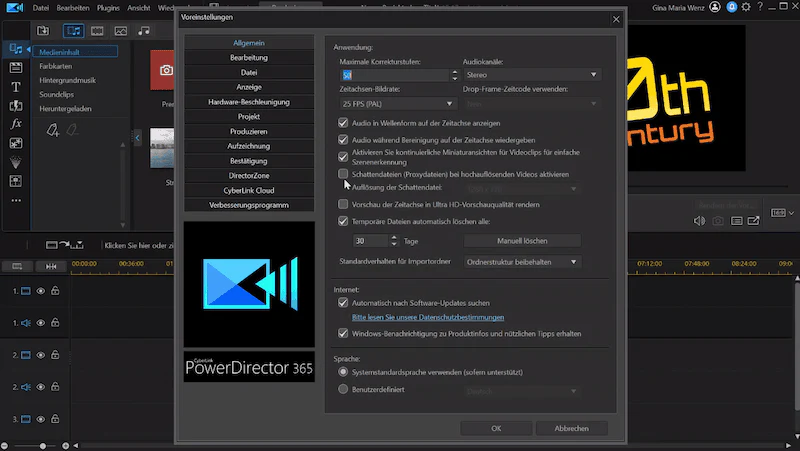
Task: Click the Manuell löschen button
Action: coord(522,240)
